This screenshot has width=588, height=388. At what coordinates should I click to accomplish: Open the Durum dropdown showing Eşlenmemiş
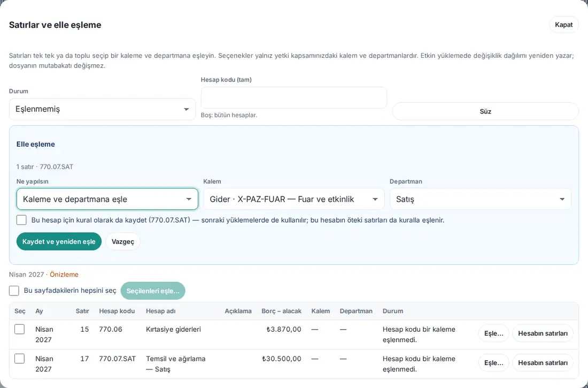click(x=103, y=109)
